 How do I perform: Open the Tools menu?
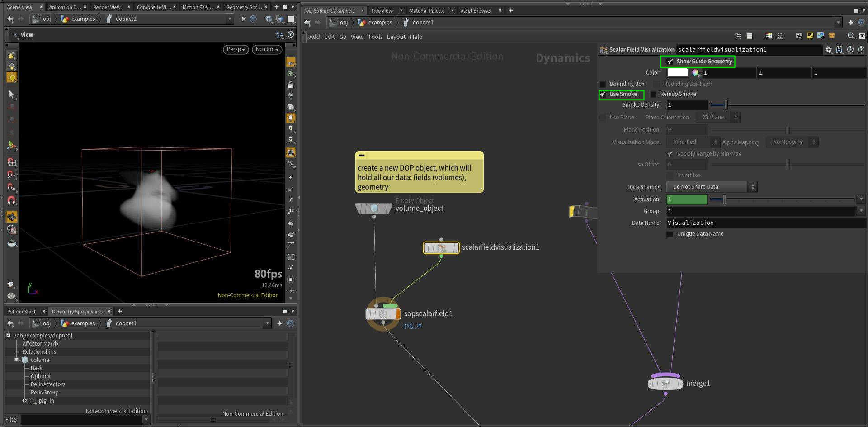375,37
